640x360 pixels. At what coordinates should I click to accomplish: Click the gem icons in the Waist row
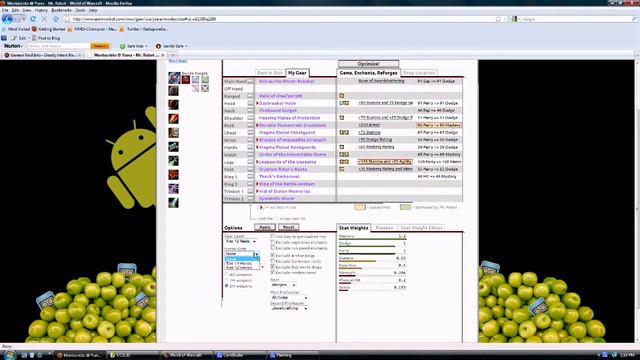pos(344,154)
